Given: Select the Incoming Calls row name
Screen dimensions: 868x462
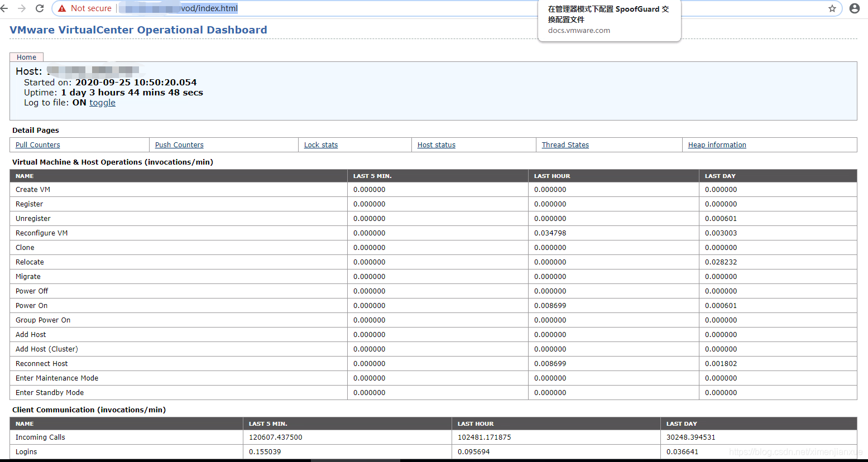Looking at the screenshot, I should pos(40,437).
